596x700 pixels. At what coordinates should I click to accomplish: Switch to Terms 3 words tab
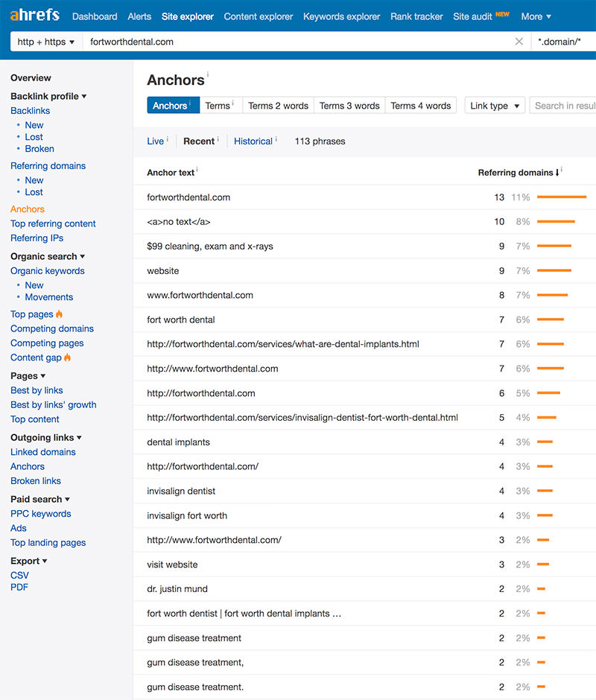(349, 106)
